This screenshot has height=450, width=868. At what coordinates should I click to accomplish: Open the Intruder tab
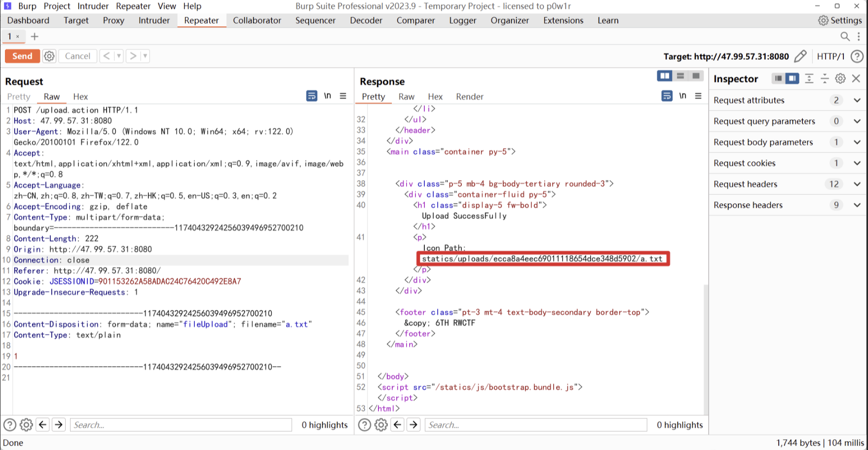pos(154,20)
